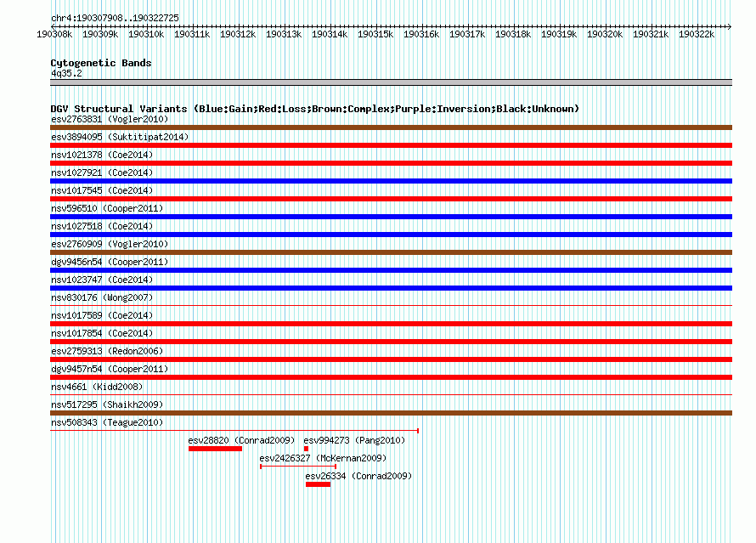Viewport: 756px width, 543px height.
Task: Click nsv1023747 (Coe2014) variant label
Action: (102, 280)
